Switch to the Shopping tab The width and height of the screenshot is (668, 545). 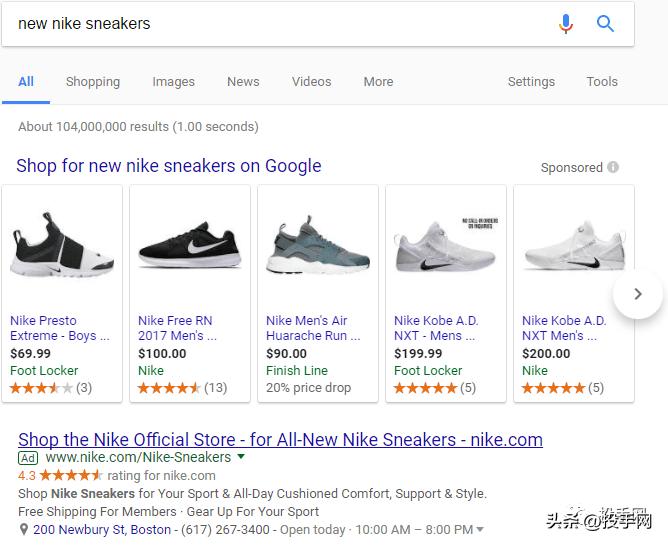pos(93,82)
